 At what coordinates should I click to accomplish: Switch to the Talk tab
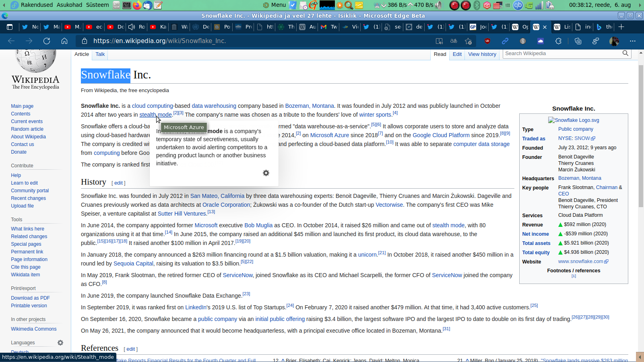tap(100, 54)
